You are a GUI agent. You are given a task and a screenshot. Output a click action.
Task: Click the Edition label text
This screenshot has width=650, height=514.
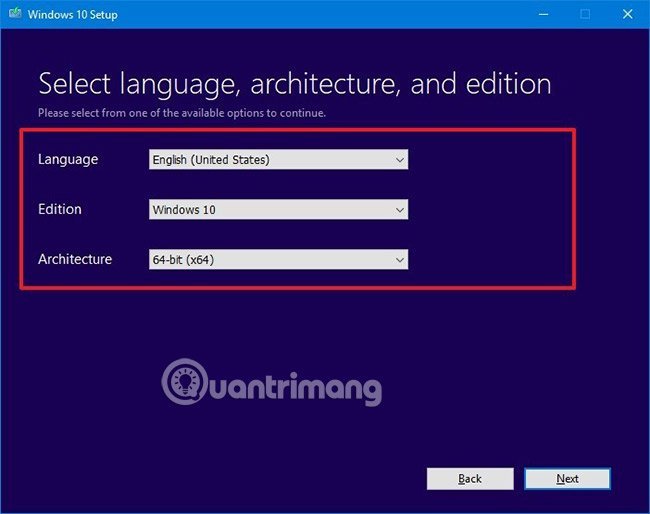coord(60,209)
